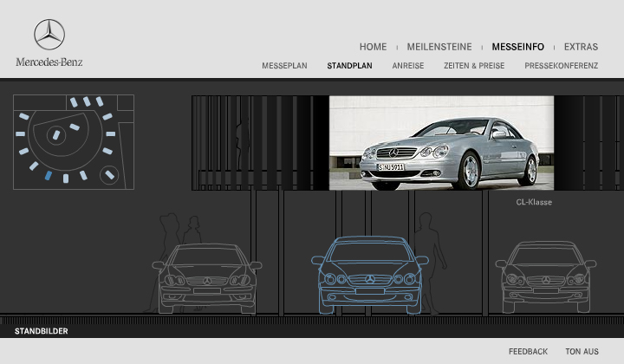Select the upright vertical car marker at the map's bottom

pyautogui.click(x=66, y=179)
